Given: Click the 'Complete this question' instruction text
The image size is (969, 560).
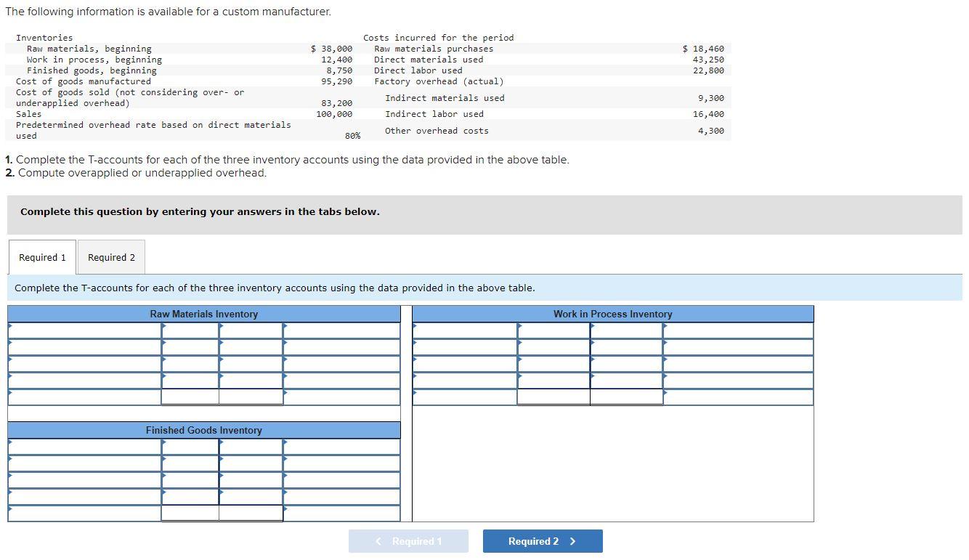Looking at the screenshot, I should click(x=200, y=212).
